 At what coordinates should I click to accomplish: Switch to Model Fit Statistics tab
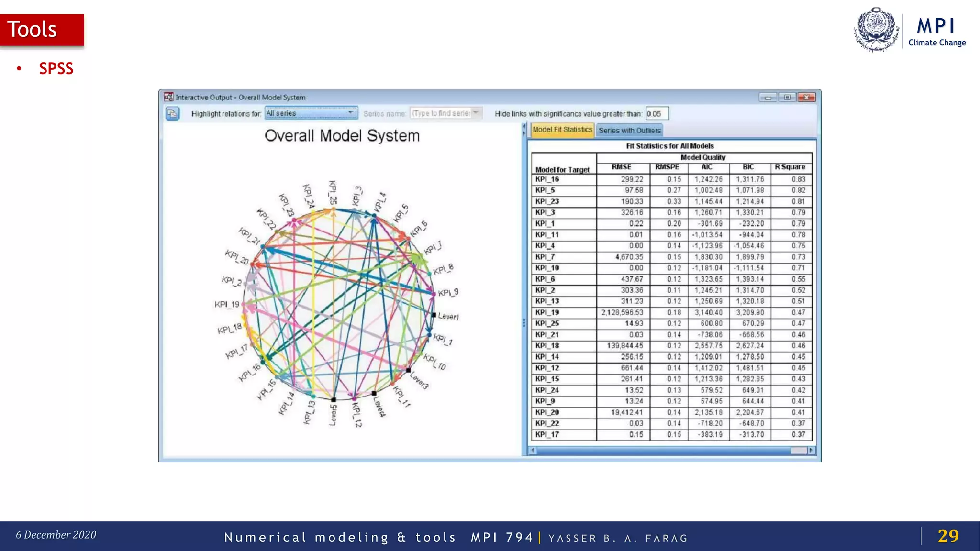562,130
